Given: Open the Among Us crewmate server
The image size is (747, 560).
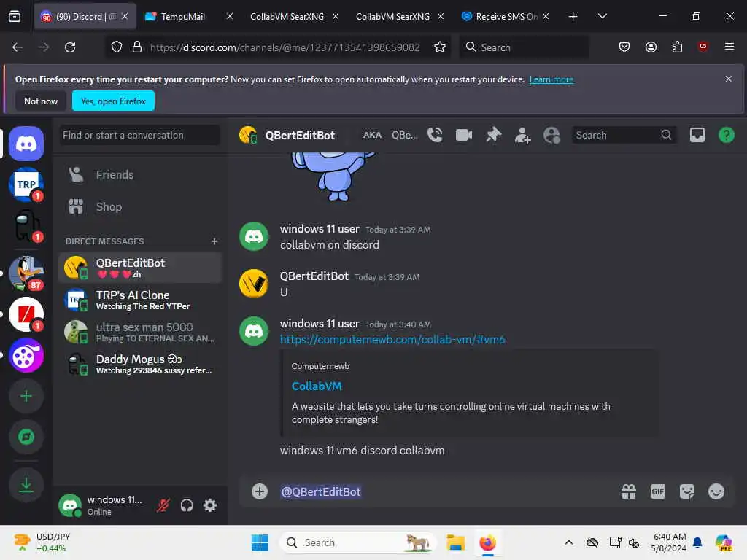Looking at the screenshot, I should [26, 226].
